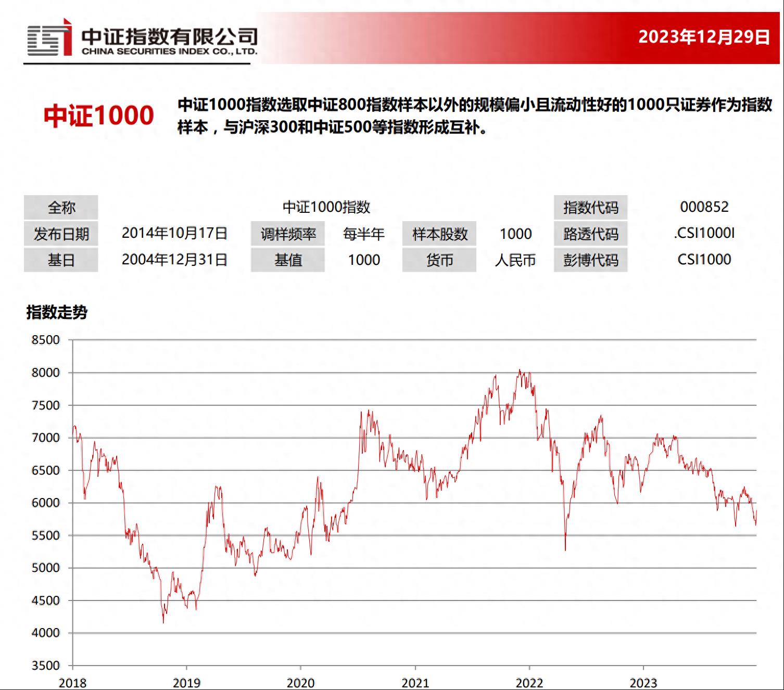Viewport: 784px width, 690px height.
Task: Click the 2021 label on the x-axis
Action: 415,683
